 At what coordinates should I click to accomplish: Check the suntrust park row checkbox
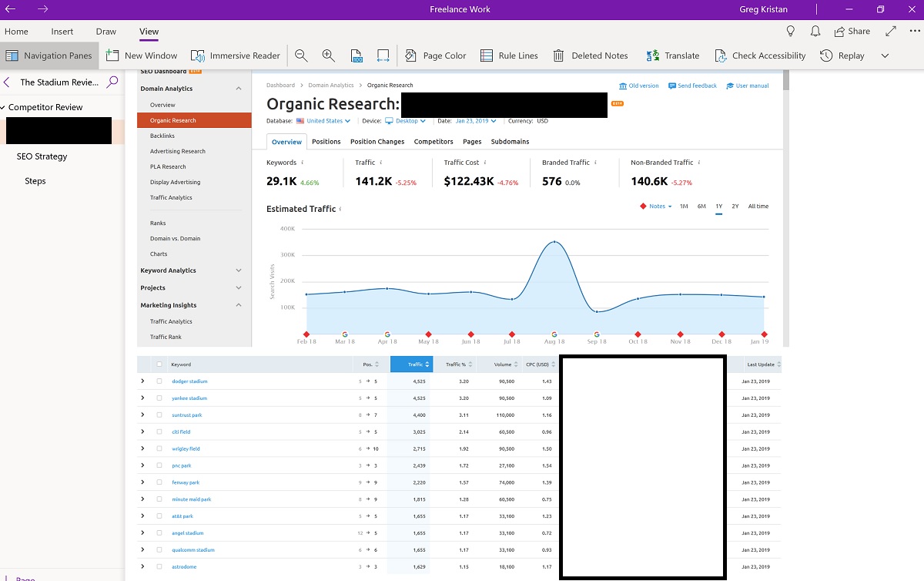point(159,415)
